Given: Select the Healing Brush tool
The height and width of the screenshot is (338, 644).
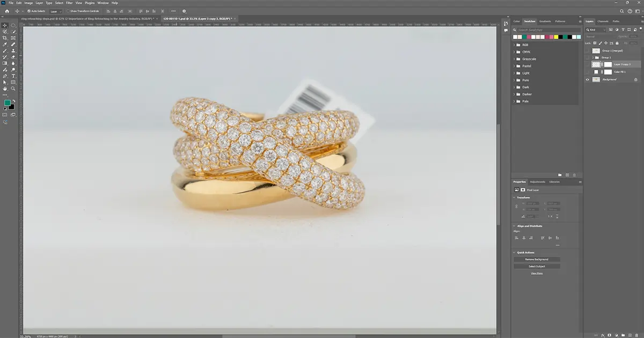Looking at the screenshot, I should point(13,44).
